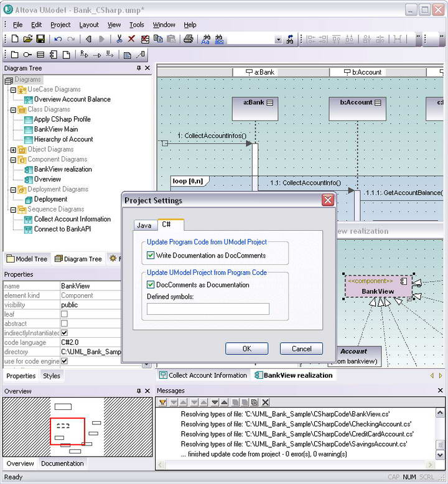Pin the Diagram Tree panel
This screenshot has width=448, height=484.
click(139, 68)
